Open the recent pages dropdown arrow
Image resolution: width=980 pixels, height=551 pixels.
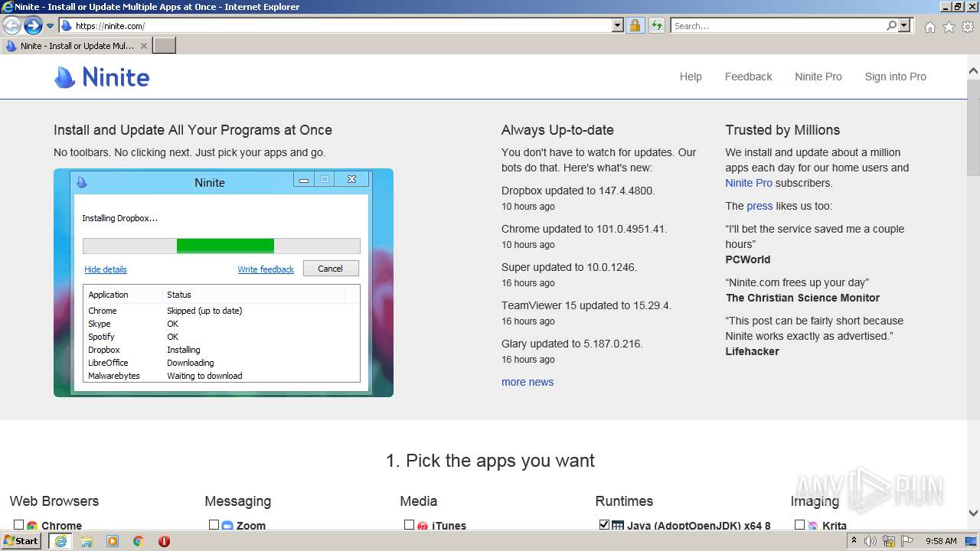coord(51,26)
